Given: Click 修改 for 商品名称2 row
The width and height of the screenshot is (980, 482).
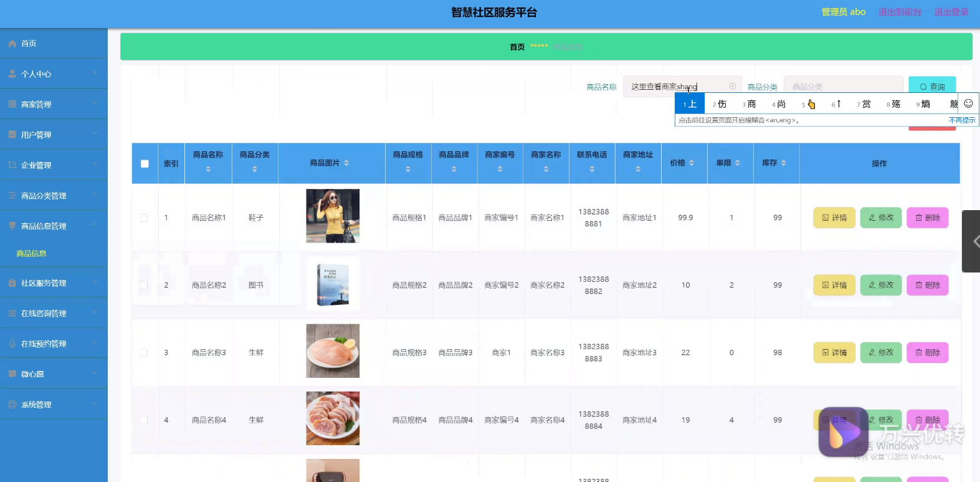Looking at the screenshot, I should (881, 285).
